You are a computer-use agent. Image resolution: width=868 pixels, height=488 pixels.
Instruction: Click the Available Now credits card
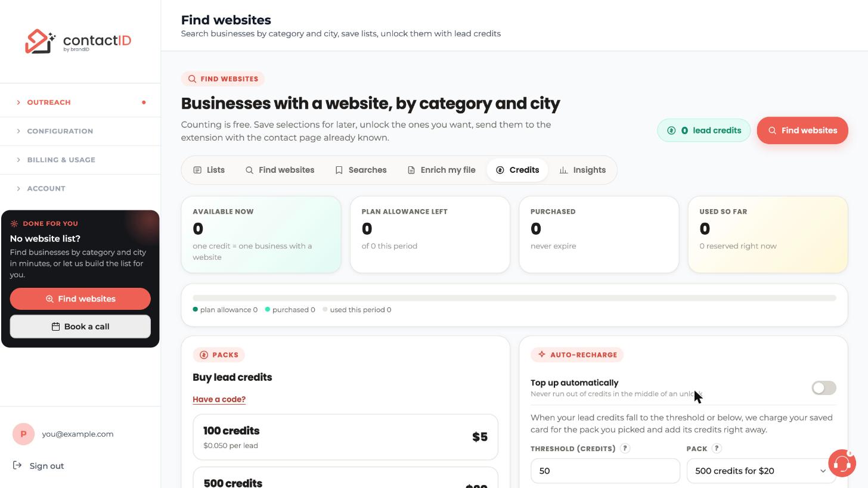(261, 234)
